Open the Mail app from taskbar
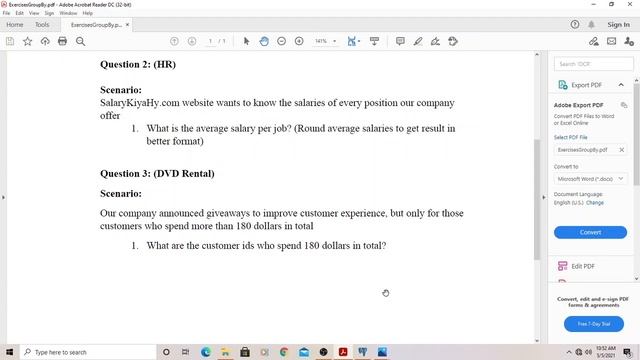This screenshot has width=640, height=360. click(304, 352)
